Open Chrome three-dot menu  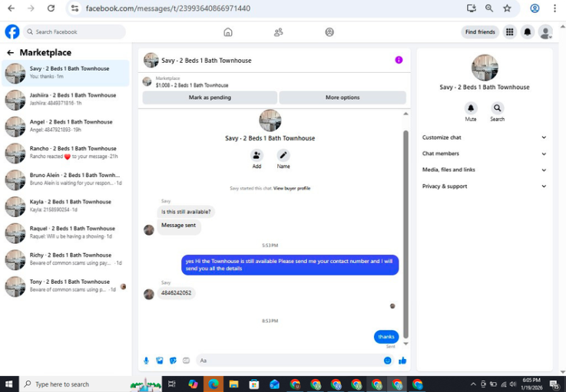[554, 8]
